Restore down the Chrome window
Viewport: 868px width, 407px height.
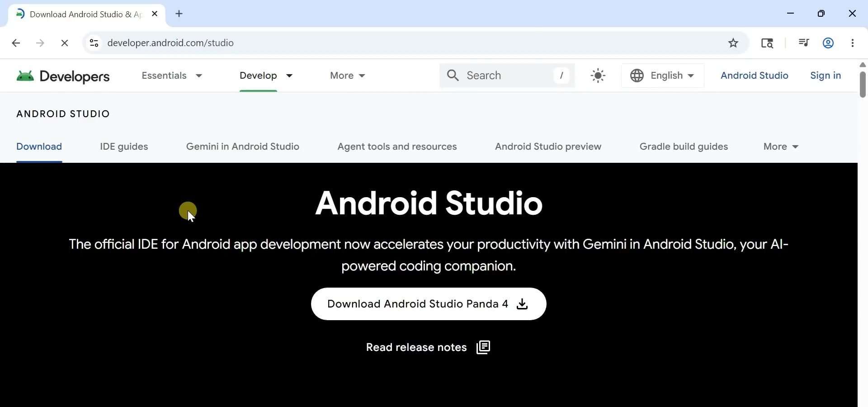[x=821, y=14]
